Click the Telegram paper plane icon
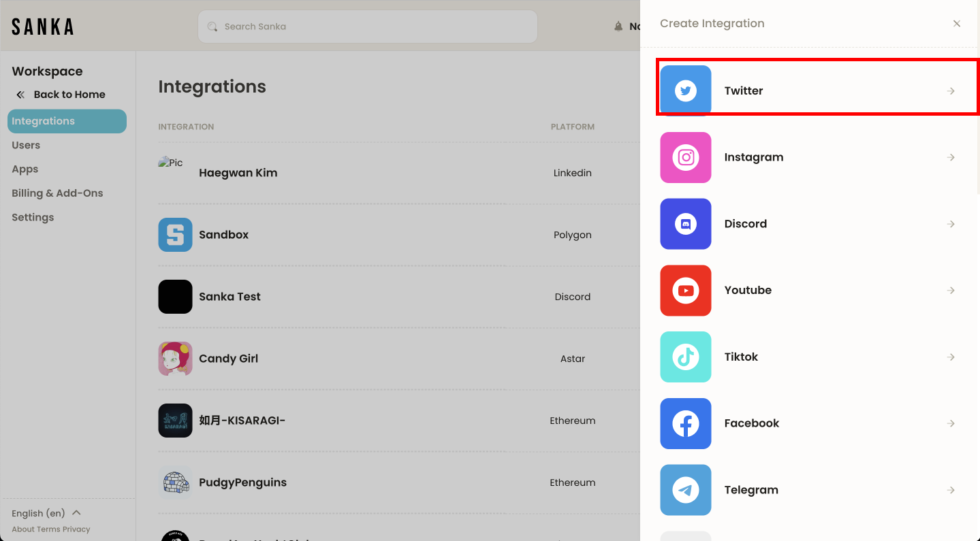Image resolution: width=980 pixels, height=541 pixels. click(686, 490)
